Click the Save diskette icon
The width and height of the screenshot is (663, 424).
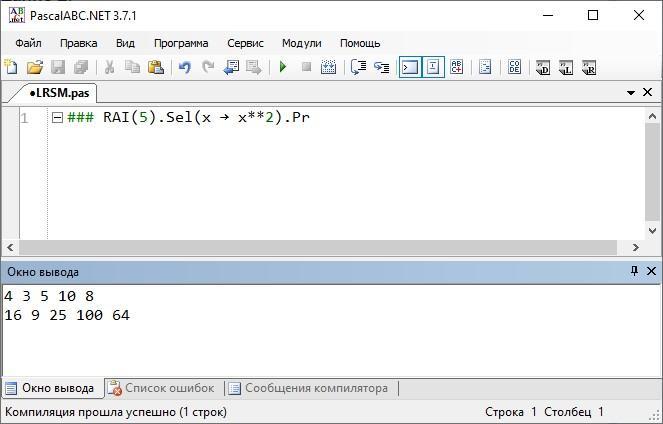click(x=58, y=67)
